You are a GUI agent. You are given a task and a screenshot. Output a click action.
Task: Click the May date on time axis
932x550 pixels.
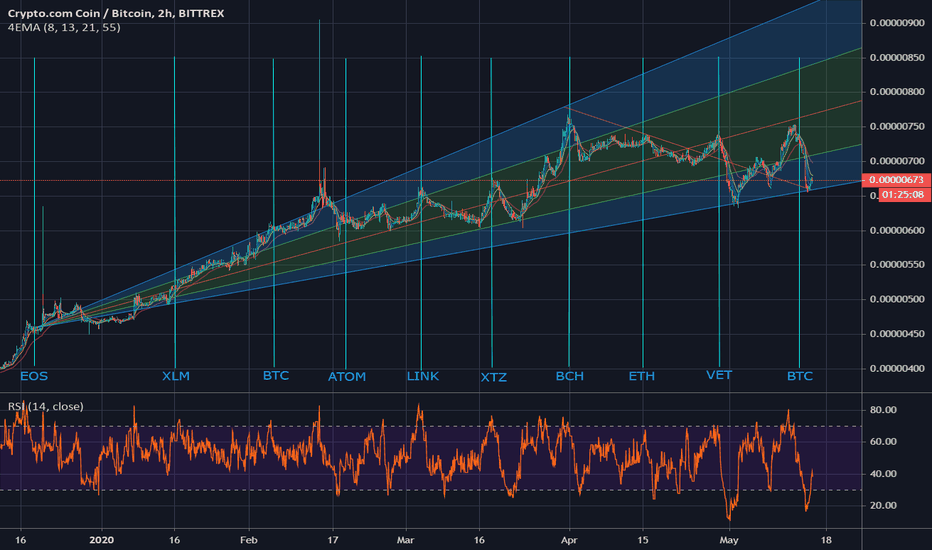729,540
